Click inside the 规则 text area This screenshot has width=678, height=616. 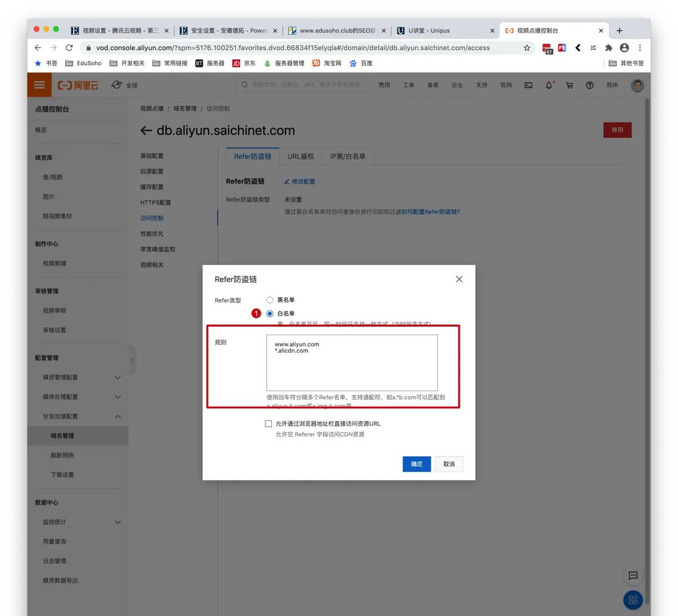coord(352,363)
